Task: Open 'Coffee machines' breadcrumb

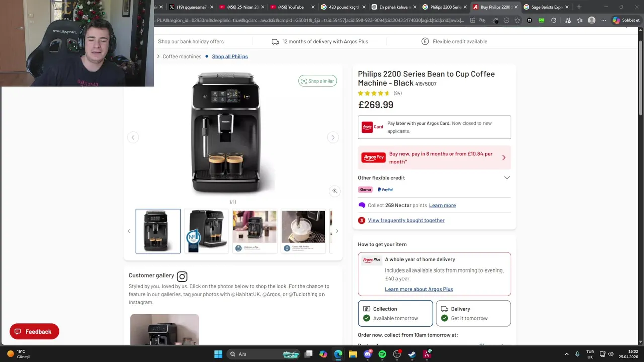Action: 182,56
